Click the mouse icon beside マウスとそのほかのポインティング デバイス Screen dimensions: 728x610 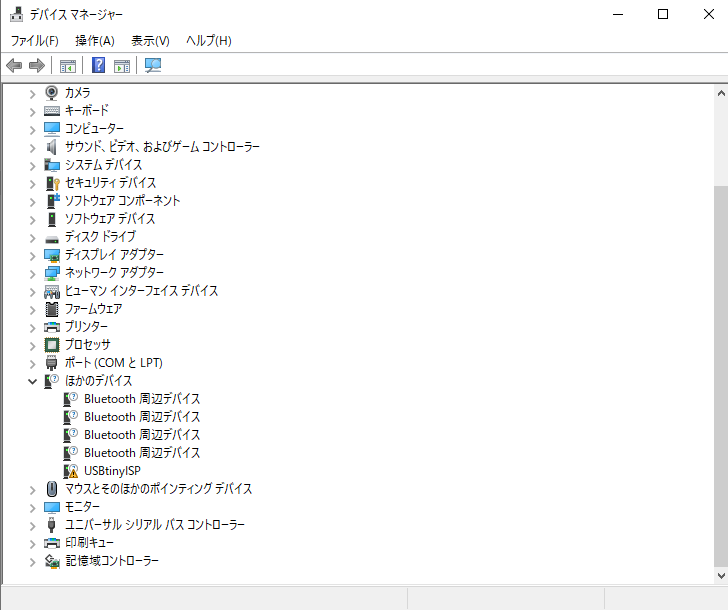[x=52, y=489]
